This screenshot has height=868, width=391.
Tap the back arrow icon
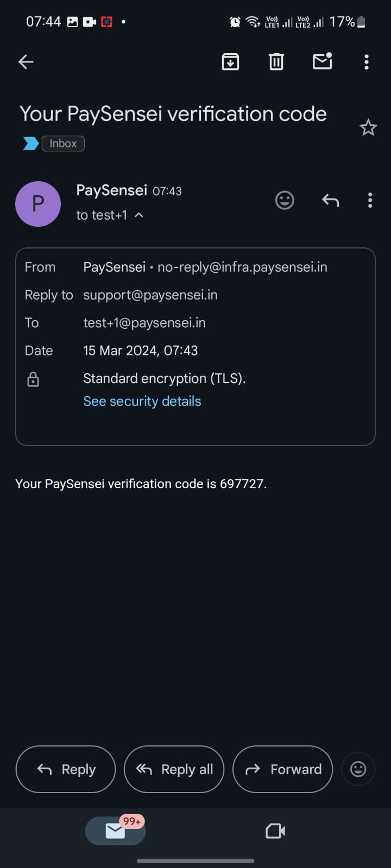click(26, 62)
